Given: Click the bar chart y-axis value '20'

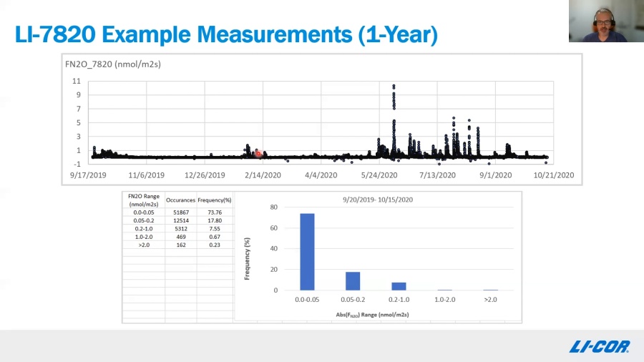Looking at the screenshot, I should [274, 270].
